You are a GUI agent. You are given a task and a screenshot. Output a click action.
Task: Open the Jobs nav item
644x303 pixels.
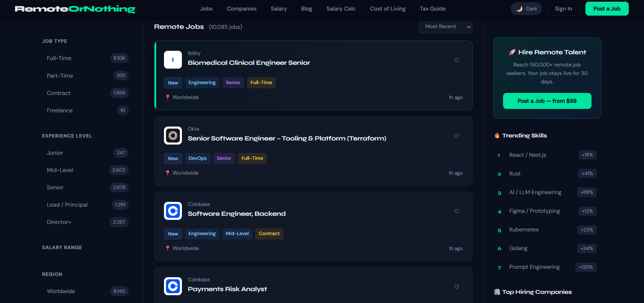click(206, 9)
